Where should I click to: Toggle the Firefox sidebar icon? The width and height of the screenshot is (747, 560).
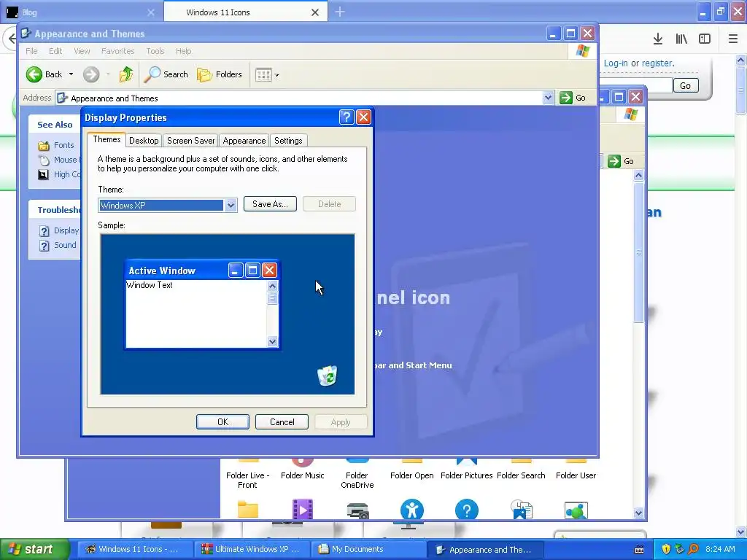[705, 39]
